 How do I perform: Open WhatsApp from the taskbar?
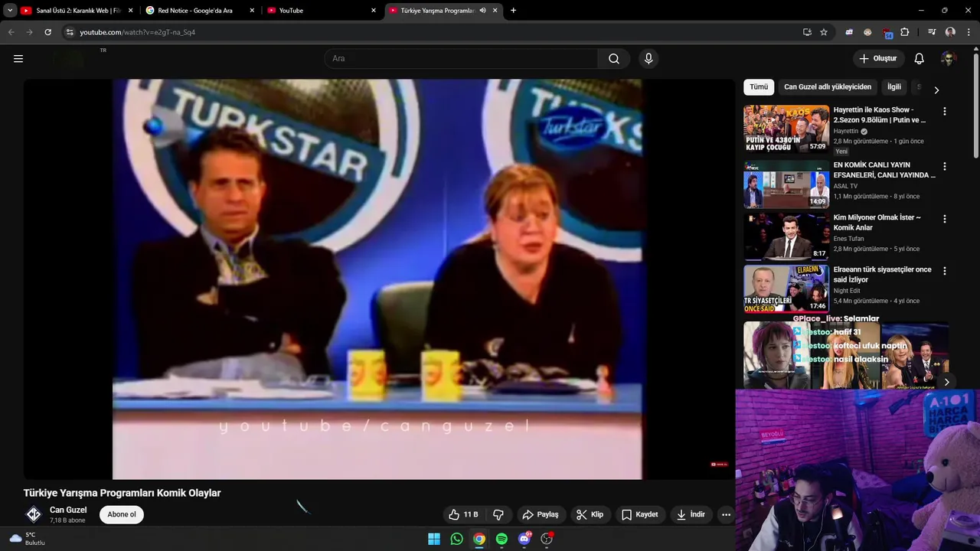pyautogui.click(x=457, y=539)
